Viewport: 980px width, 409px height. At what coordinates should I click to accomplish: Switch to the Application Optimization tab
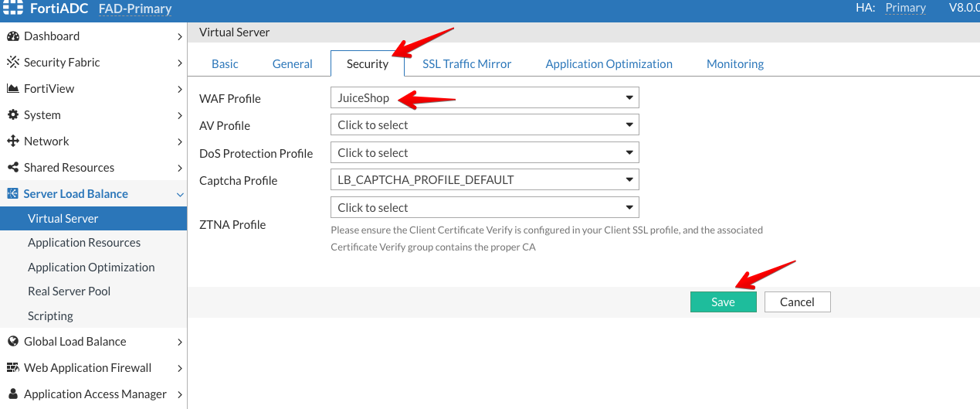[x=609, y=64]
